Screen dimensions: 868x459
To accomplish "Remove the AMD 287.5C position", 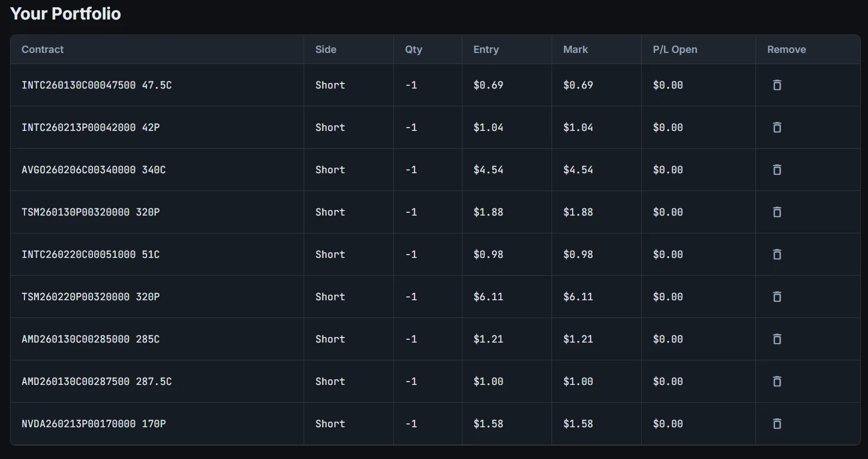I will pos(777,382).
